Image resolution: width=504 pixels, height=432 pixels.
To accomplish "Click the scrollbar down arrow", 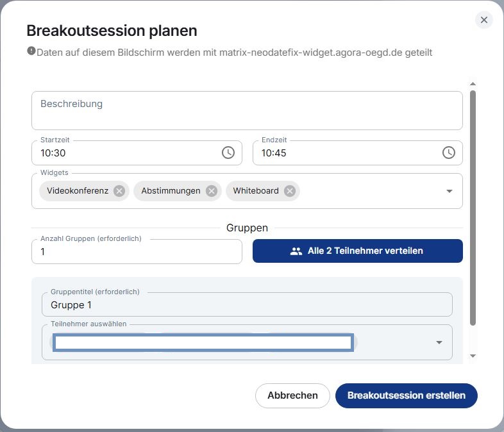I will [473, 356].
